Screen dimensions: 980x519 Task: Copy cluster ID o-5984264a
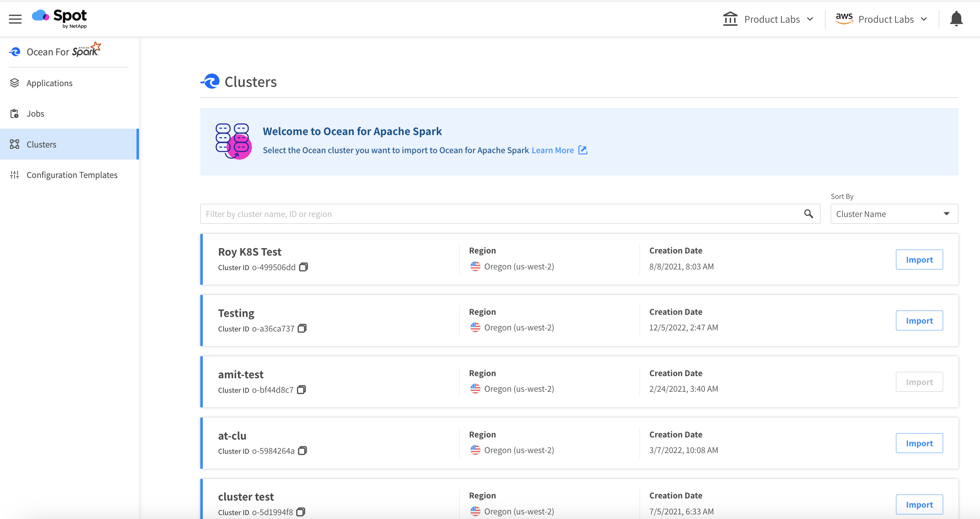(x=302, y=451)
